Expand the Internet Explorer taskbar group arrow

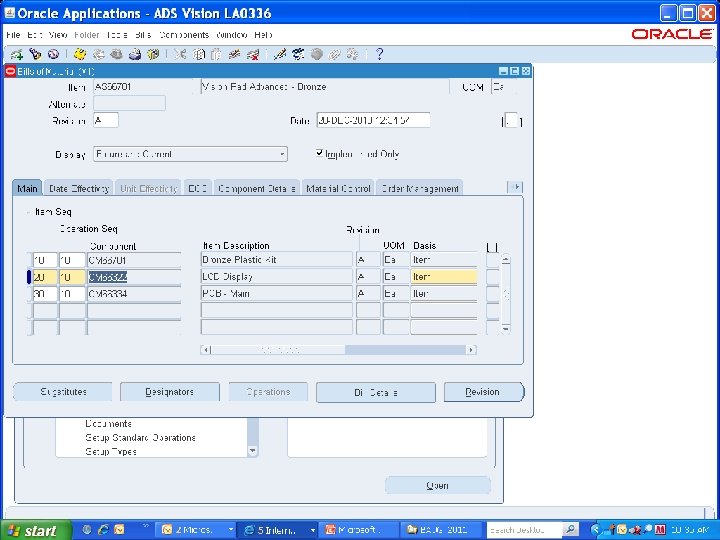pyautogui.click(x=313, y=530)
